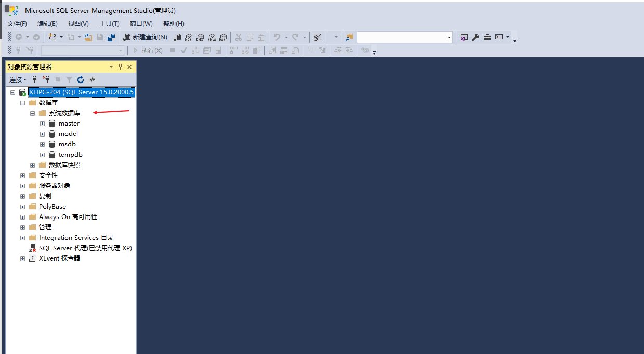This screenshot has height=354, width=644.
Task: Expand the 数据库快照 folder
Action: pos(32,165)
